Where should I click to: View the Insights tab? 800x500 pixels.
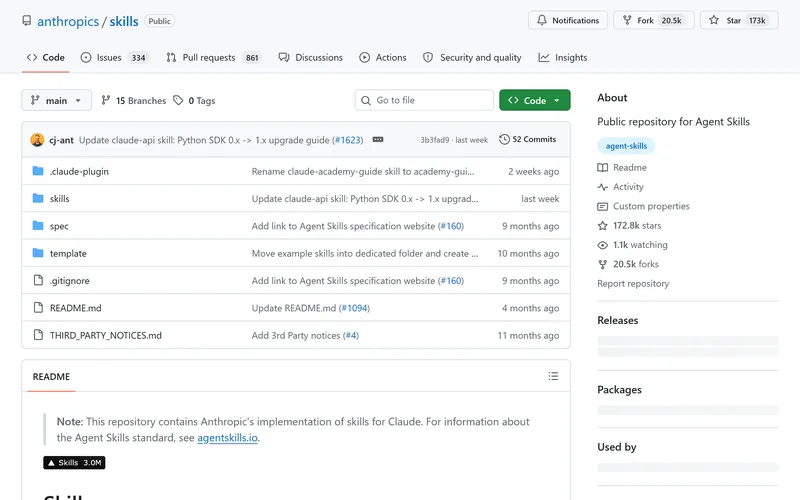pos(563,58)
